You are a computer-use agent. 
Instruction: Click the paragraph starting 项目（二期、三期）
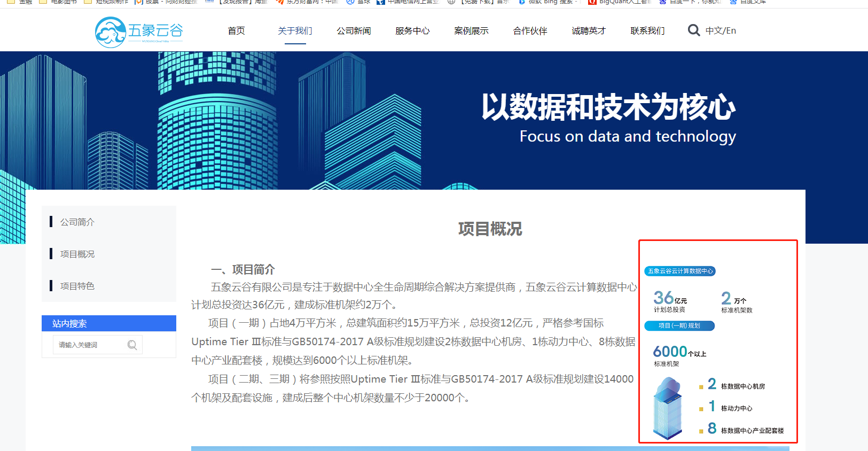pos(412,388)
